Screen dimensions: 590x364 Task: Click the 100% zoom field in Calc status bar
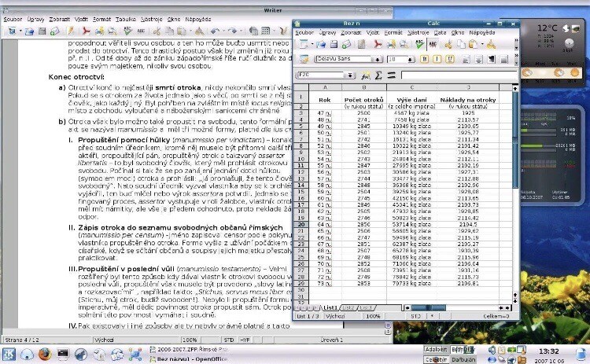(x=373, y=316)
